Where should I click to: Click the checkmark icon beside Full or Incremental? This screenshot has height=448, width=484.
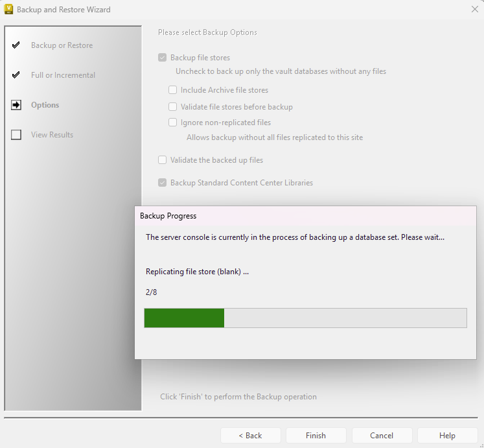(x=16, y=75)
